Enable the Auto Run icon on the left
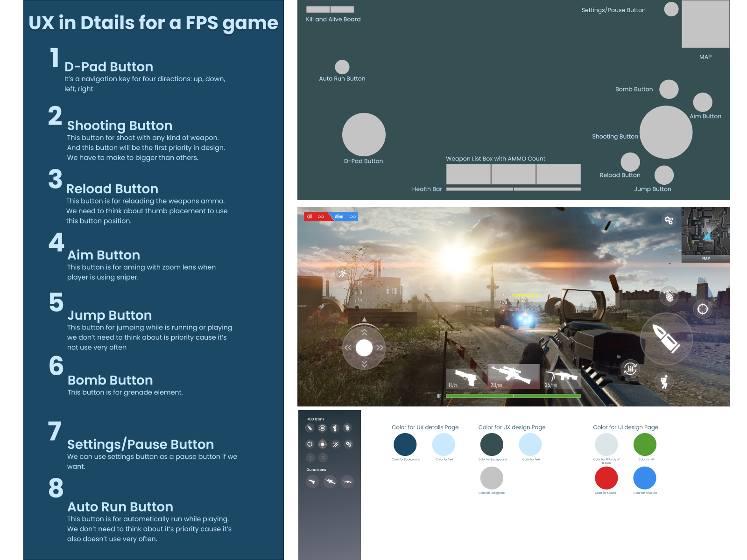Image resolution: width=747 pixels, height=560 pixels. 341,274
